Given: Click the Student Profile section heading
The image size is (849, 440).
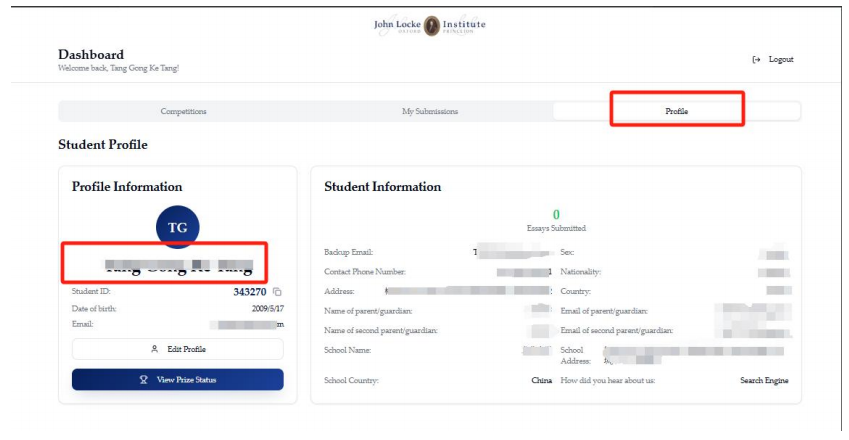Looking at the screenshot, I should [x=103, y=145].
